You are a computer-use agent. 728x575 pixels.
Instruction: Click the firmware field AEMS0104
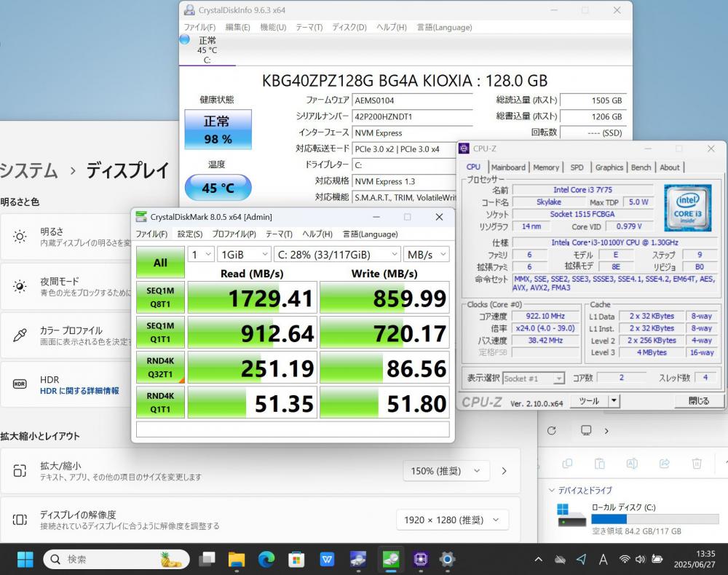pos(412,100)
